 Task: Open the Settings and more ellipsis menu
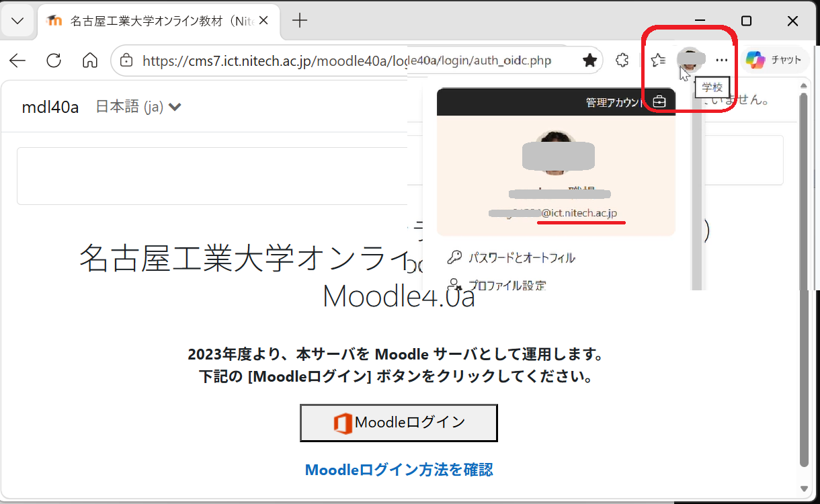pyautogui.click(x=721, y=60)
